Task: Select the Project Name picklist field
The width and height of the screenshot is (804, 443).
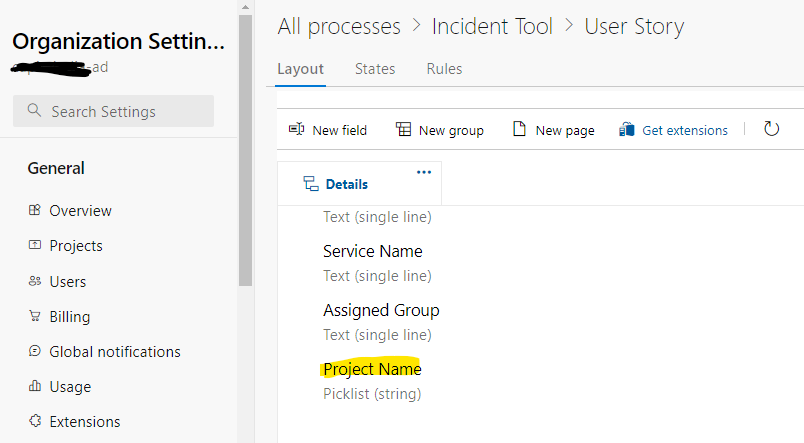Action: [372, 370]
